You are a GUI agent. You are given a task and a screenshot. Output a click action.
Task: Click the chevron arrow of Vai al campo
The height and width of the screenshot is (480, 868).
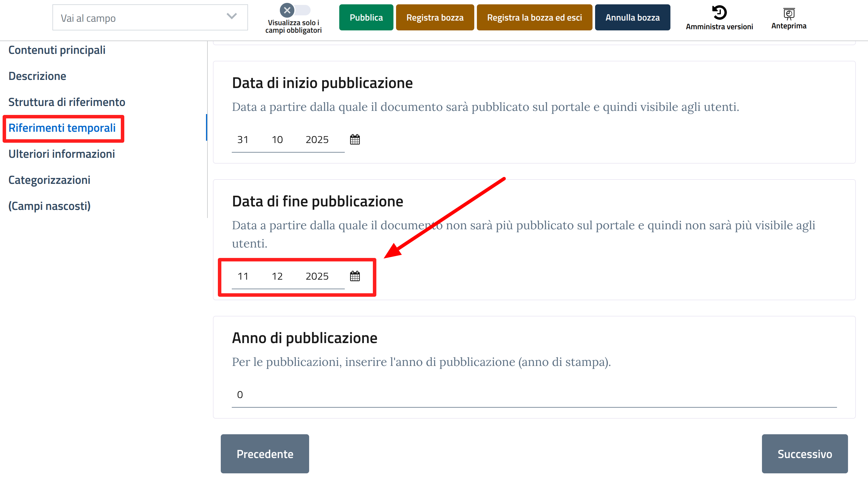coord(231,16)
